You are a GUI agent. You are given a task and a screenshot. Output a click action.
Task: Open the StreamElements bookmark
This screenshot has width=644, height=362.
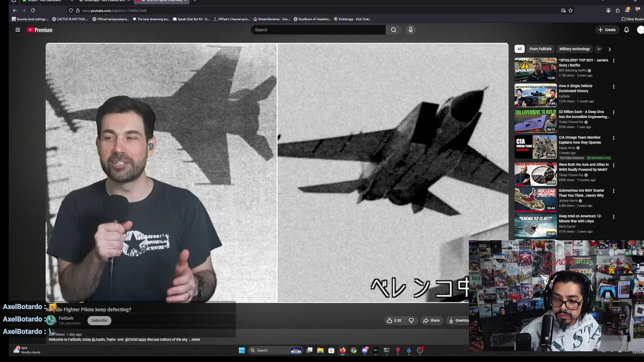point(272,19)
